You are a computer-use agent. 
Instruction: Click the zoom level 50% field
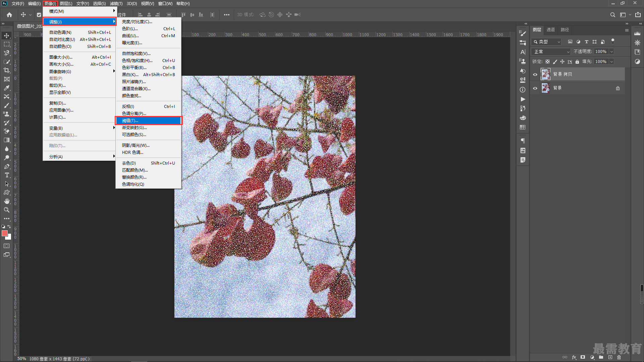[22, 359]
